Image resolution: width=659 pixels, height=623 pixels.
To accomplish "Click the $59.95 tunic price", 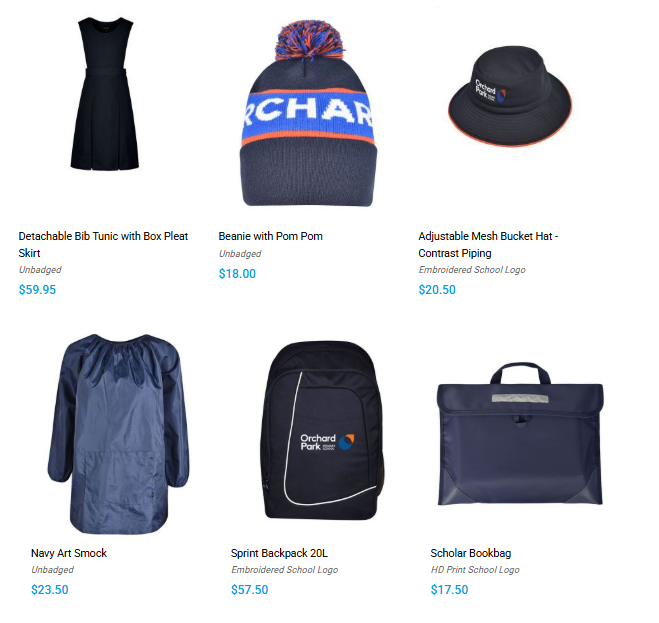I will pos(37,290).
